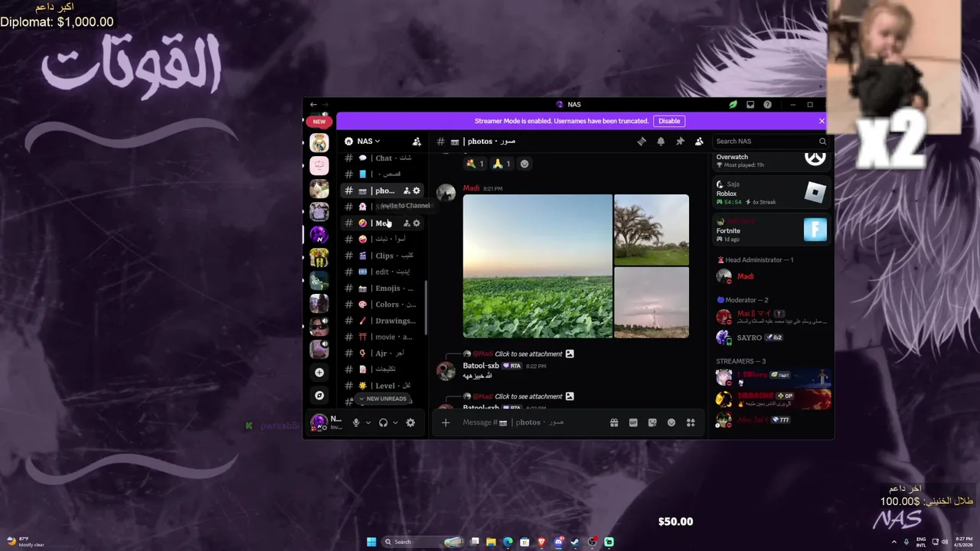Image resolution: width=980 pixels, height=551 pixels.
Task: Click first 'Click to see attachment' reply
Action: 528,354
